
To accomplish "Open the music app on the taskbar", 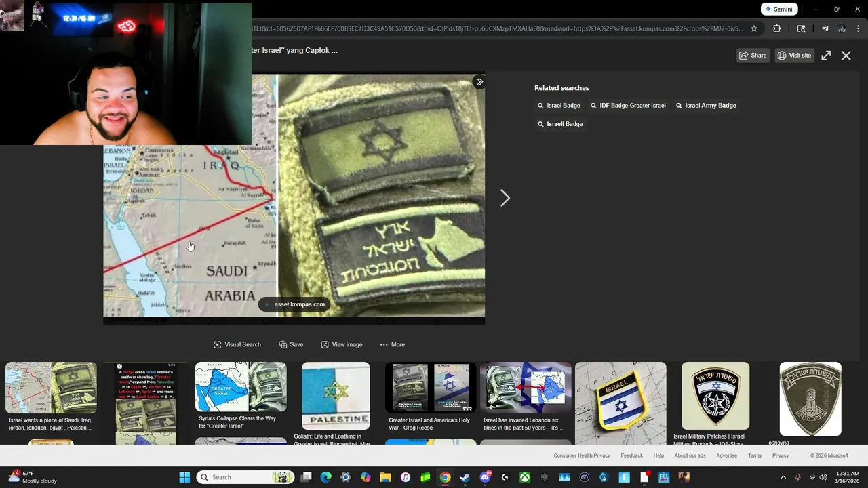I will (x=406, y=477).
